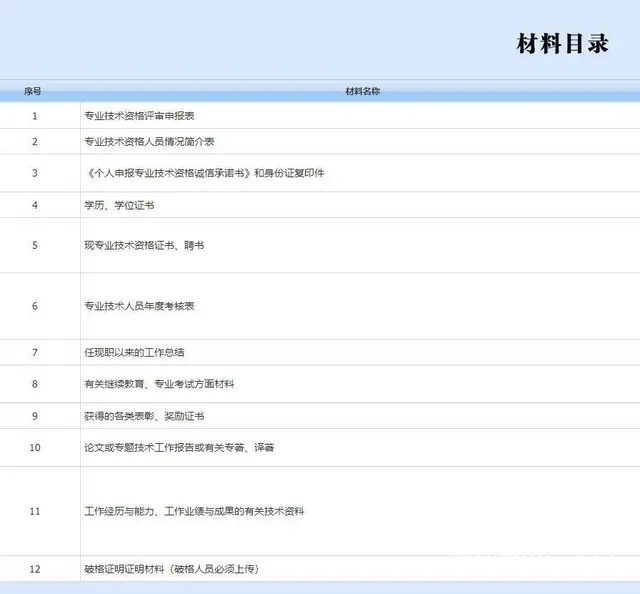Screen dimensions: 640x594
Task: Select row 破格证明证明材料（破格人员必须上传）
Action: [320, 569]
